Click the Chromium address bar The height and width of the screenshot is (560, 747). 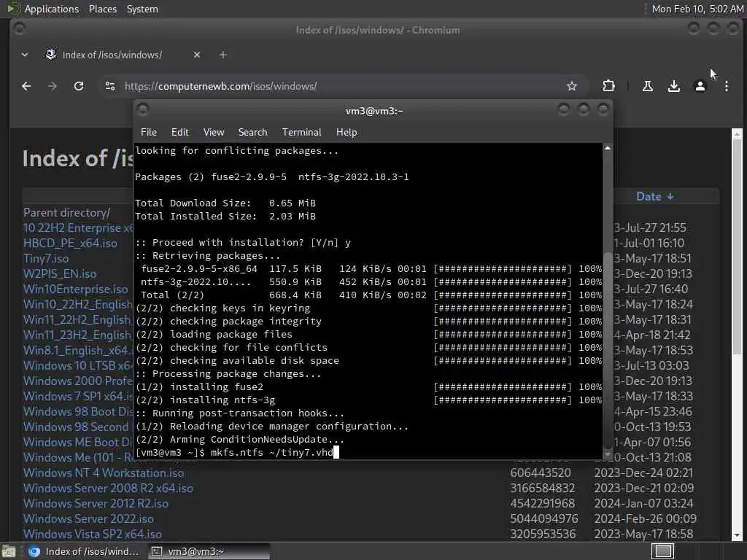coord(343,86)
